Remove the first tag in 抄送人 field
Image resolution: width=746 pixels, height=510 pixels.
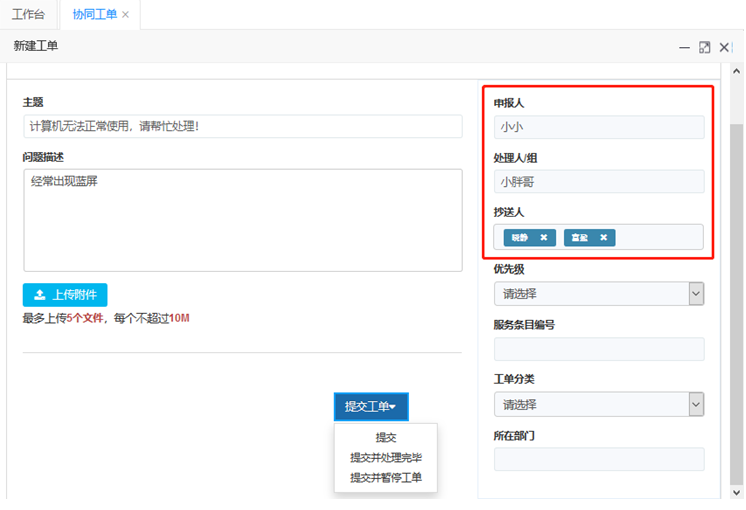point(543,238)
